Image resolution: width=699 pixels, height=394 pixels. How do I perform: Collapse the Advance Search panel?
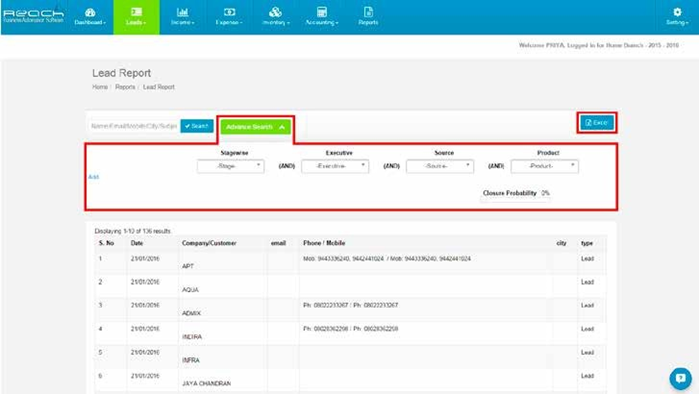pyautogui.click(x=255, y=127)
